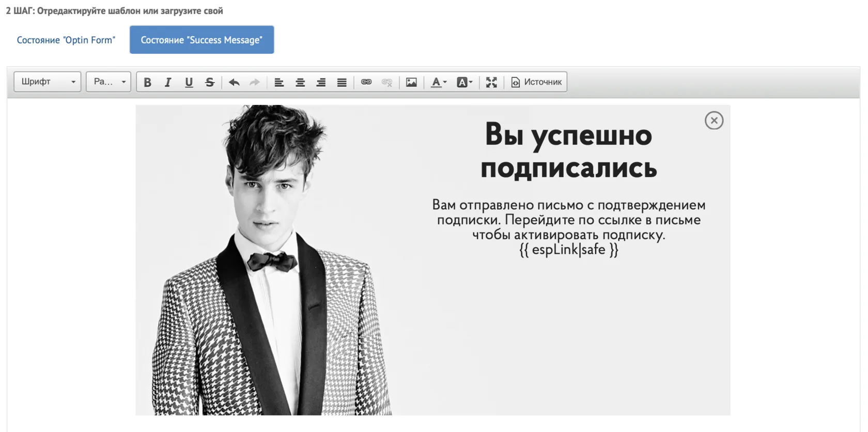The image size is (868, 432).
Task: Center align the text
Action: coord(300,82)
